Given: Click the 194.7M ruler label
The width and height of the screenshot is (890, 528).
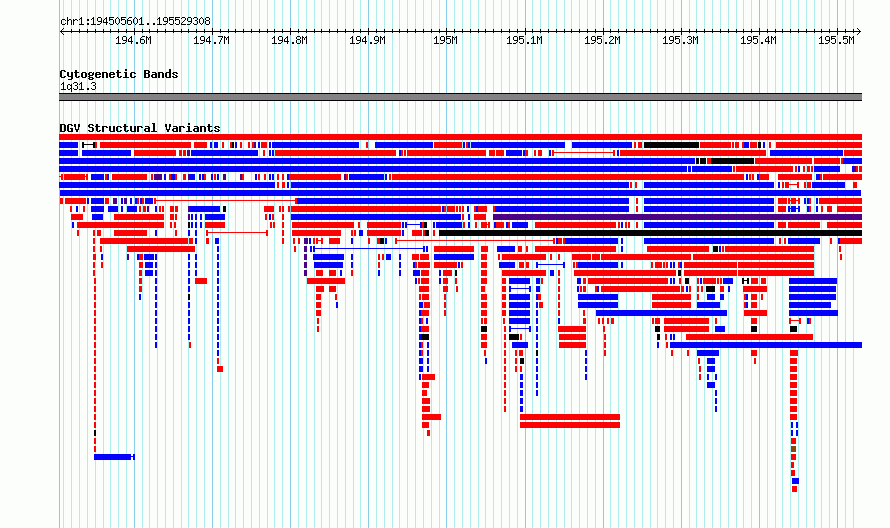Looking at the screenshot, I should pos(211,40).
